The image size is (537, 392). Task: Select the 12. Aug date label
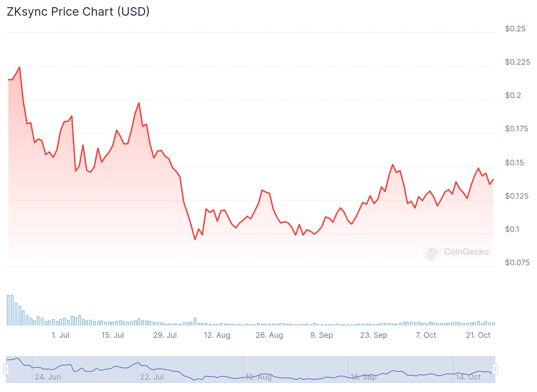pos(217,335)
